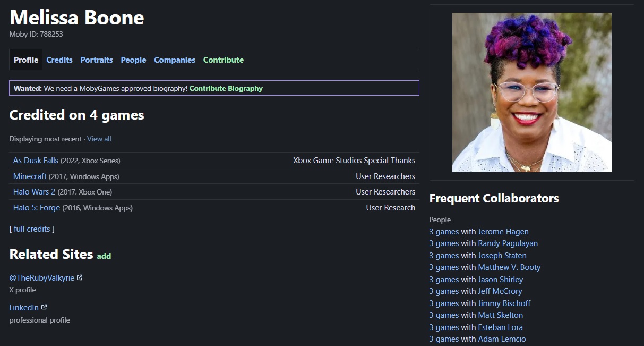The width and height of the screenshot is (644, 346).
Task: Switch to the Contribute tab
Action: coord(224,60)
